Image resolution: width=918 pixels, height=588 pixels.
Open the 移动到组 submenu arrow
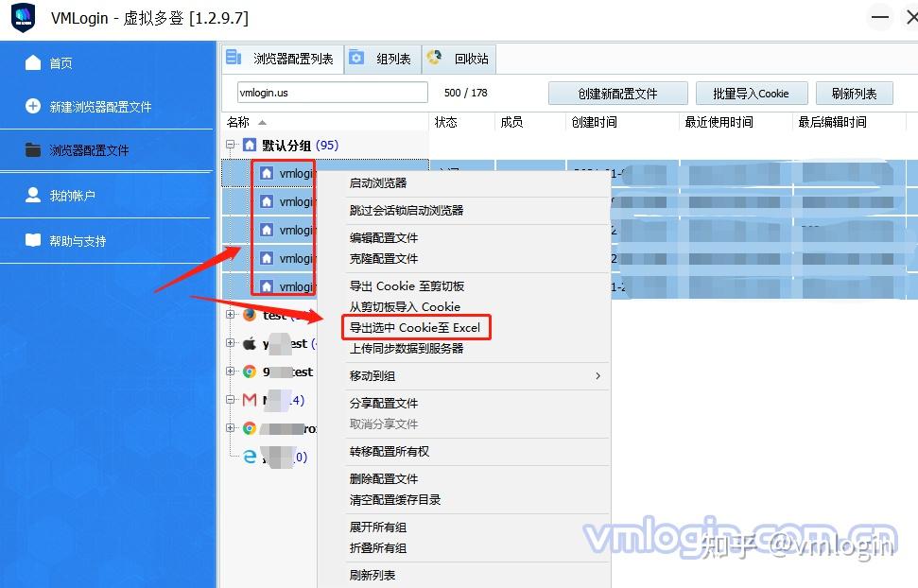598,376
